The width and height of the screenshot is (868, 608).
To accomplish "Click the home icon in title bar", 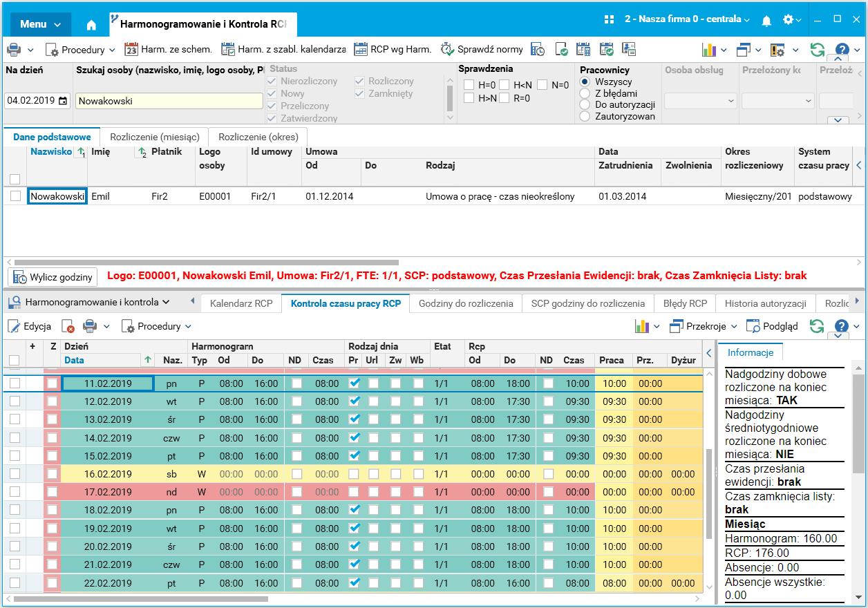I will [x=91, y=24].
